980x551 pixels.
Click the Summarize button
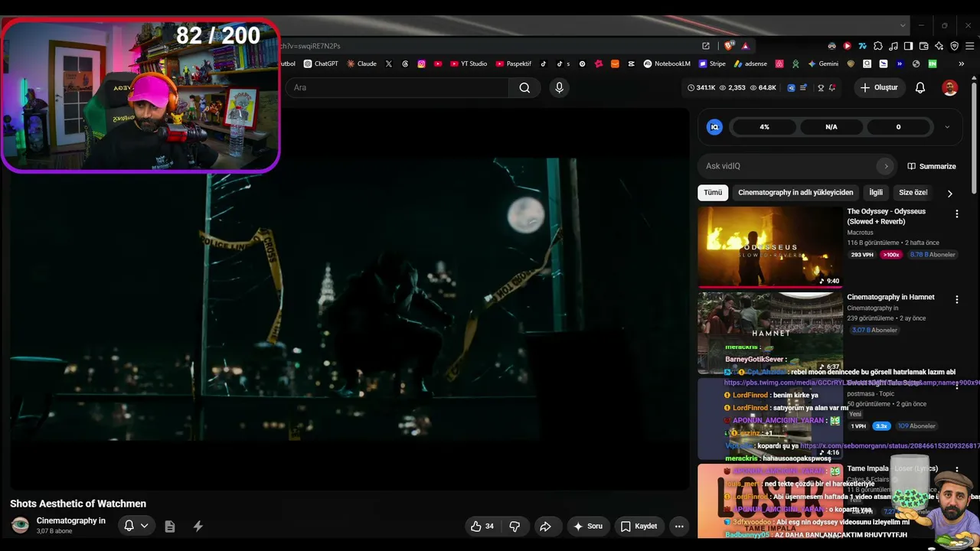(932, 166)
